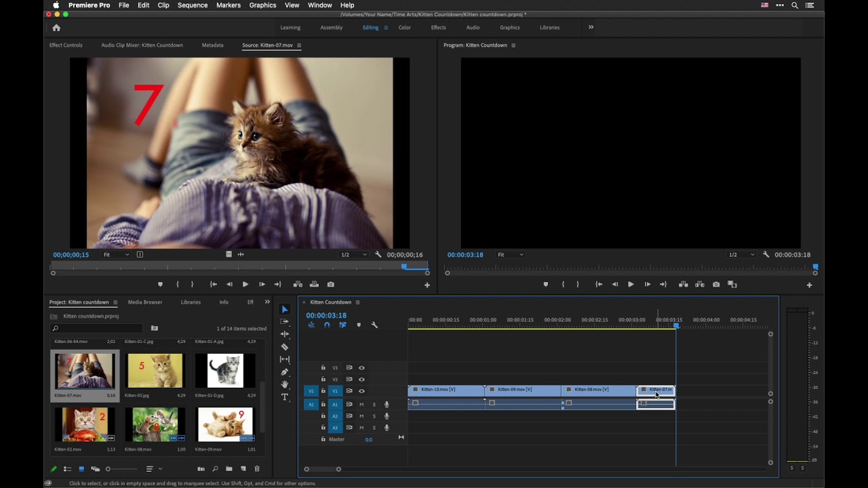Add a marker in the timeline panel

tap(359, 325)
